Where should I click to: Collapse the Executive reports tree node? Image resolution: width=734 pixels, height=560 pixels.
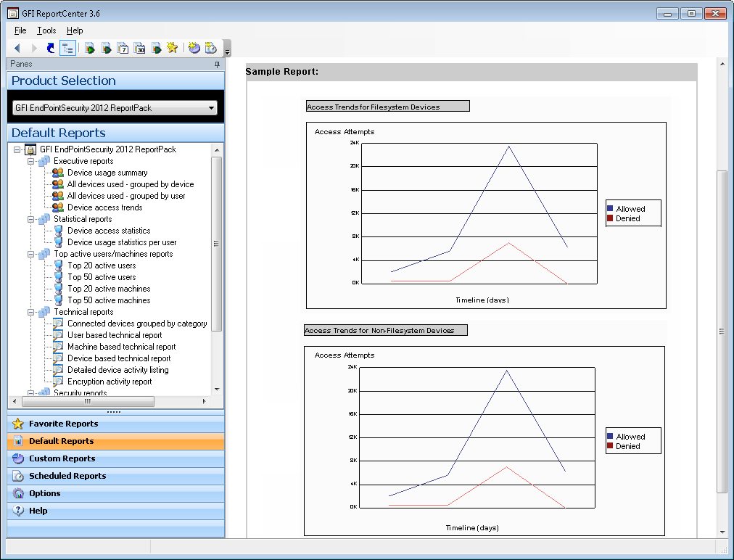click(31, 161)
